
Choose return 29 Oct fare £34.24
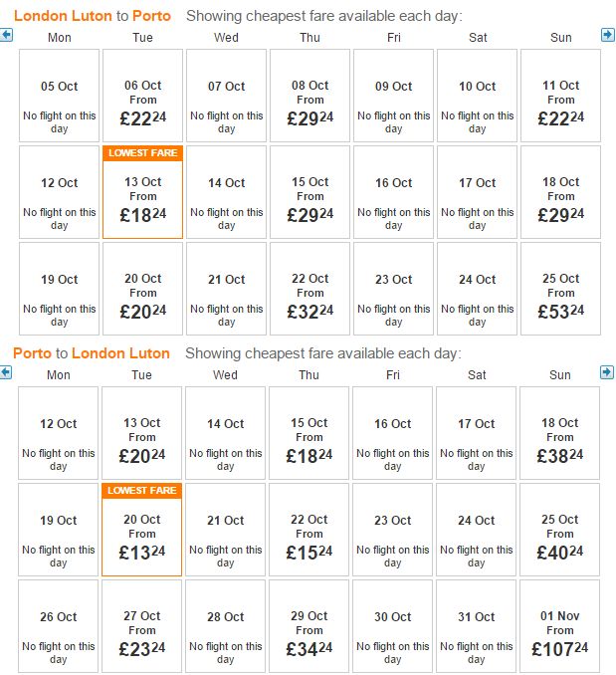pos(308,626)
